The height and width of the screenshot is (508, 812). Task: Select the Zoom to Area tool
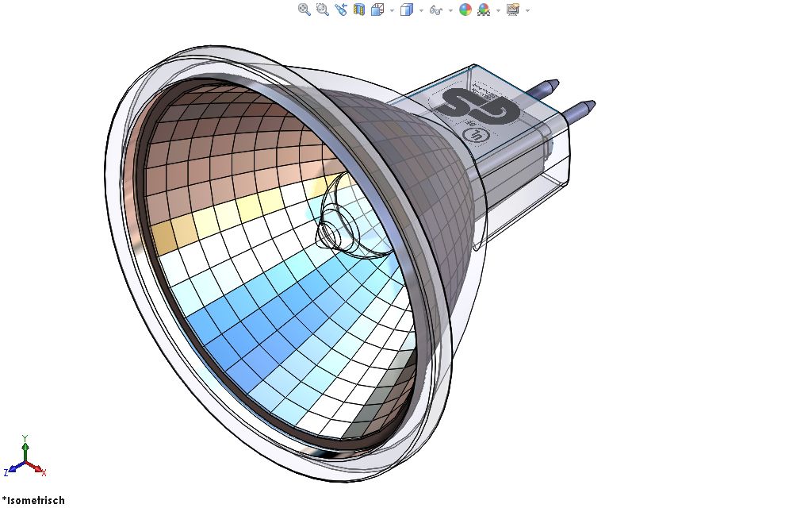(x=322, y=10)
